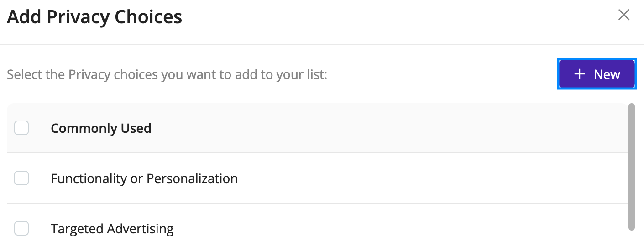
Task: Click the Functionality or Personalization label text
Action: 144,178
